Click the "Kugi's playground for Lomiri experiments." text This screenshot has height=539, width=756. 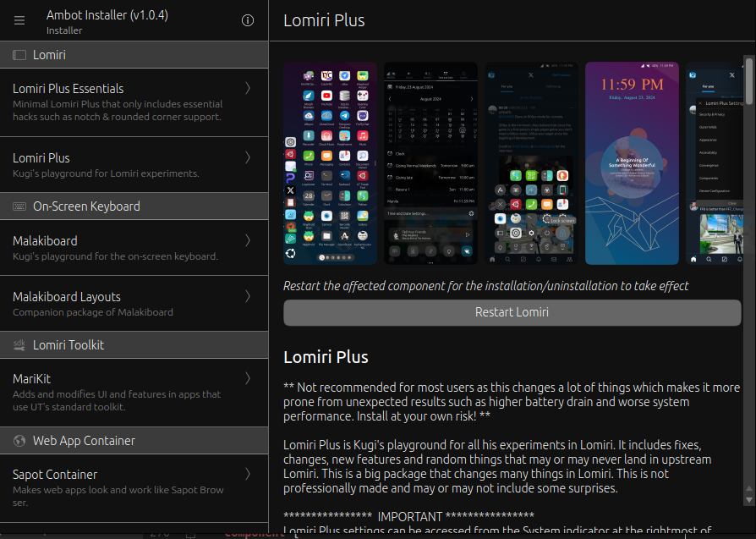(106, 173)
